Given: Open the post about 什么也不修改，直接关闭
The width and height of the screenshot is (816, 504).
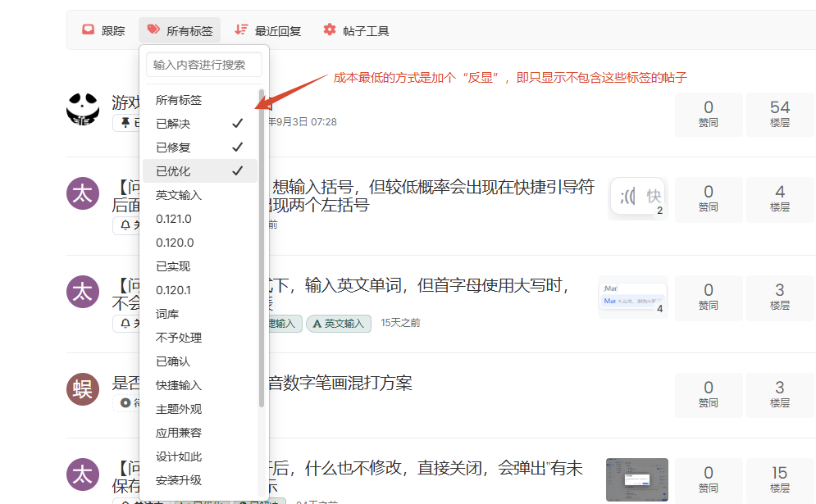Looking at the screenshot, I should 426,468.
